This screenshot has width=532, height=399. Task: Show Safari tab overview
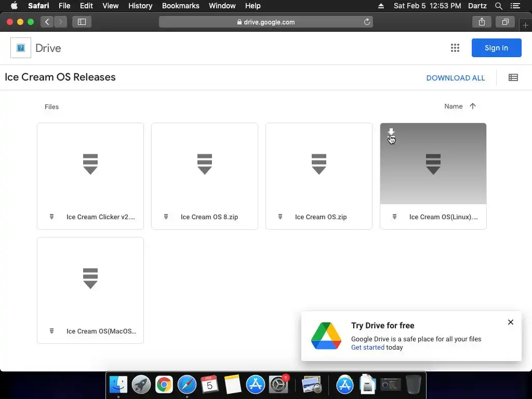coord(505,22)
